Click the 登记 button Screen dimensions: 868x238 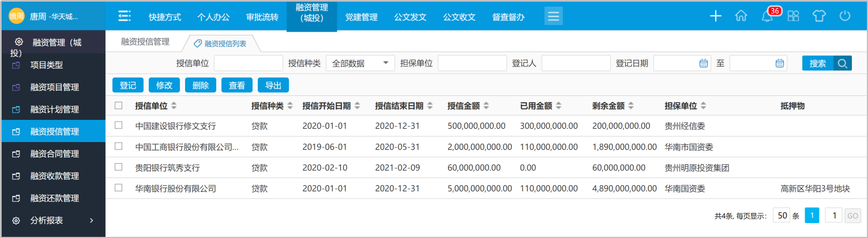[x=128, y=85]
